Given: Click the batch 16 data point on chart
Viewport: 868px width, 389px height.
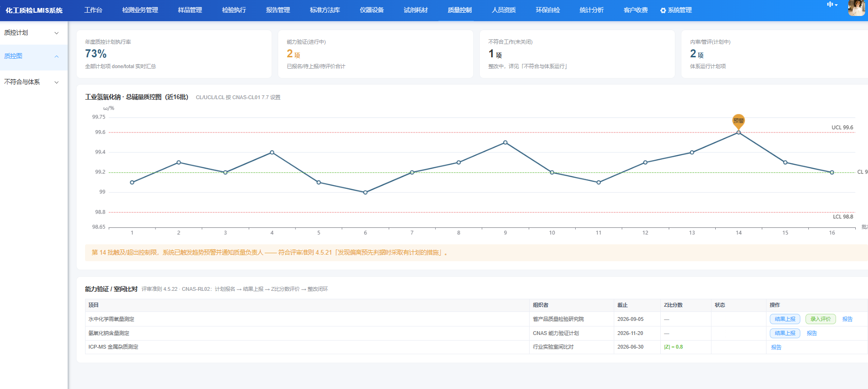Looking at the screenshot, I should tap(832, 172).
